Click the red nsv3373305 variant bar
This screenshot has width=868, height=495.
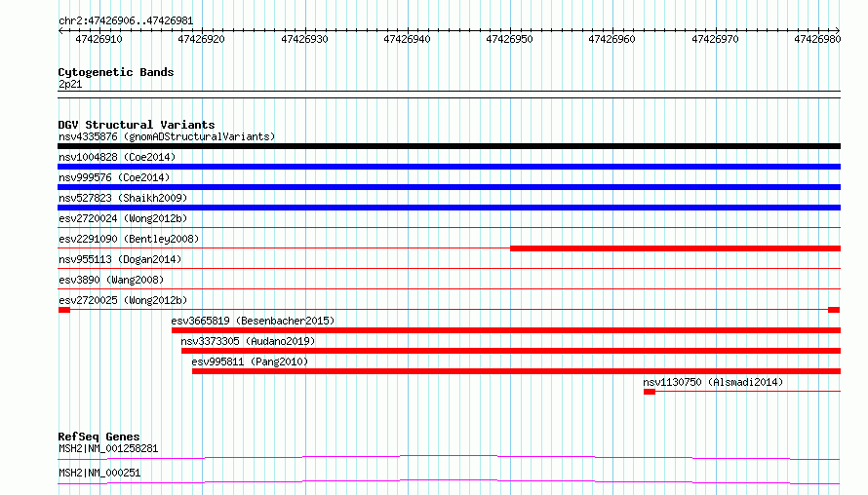click(x=511, y=351)
